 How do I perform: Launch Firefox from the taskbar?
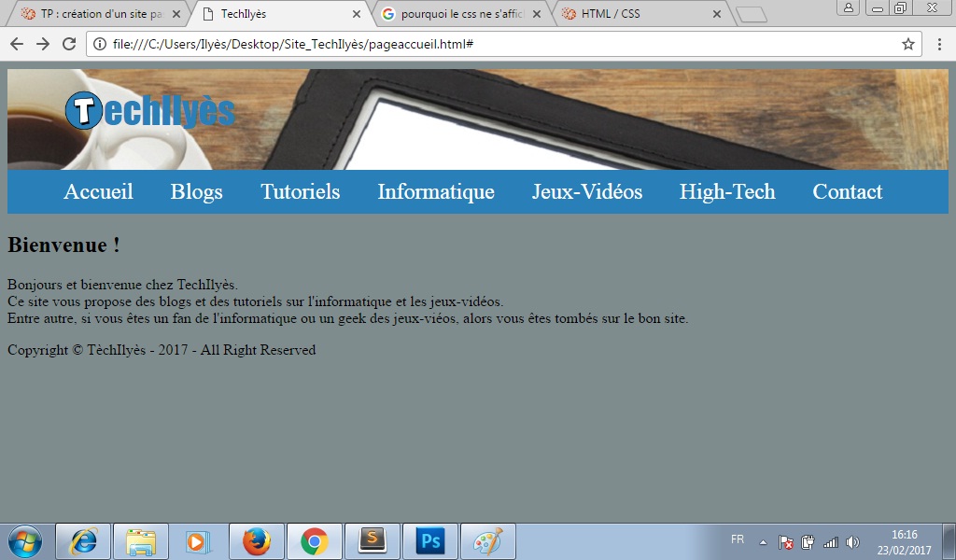click(256, 540)
